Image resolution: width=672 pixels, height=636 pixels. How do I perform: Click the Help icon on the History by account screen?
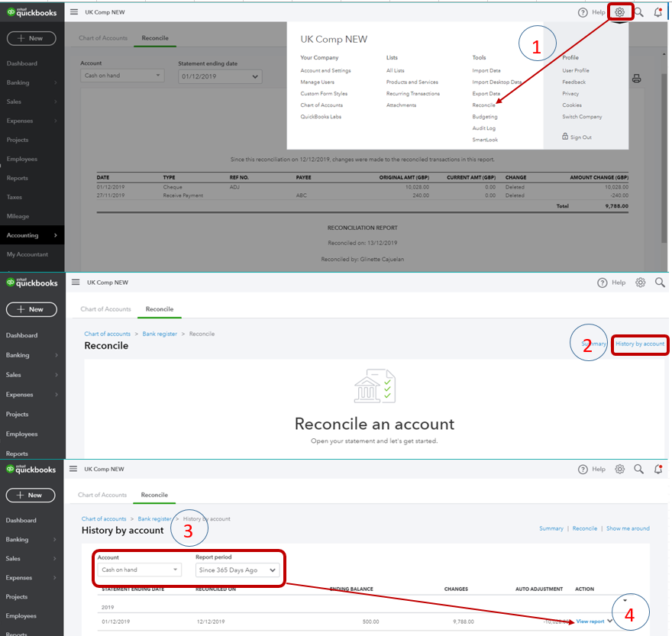tap(583, 470)
